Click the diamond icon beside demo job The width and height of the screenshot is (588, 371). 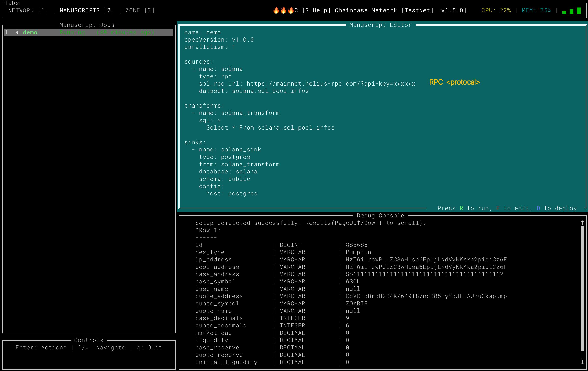[x=17, y=32]
